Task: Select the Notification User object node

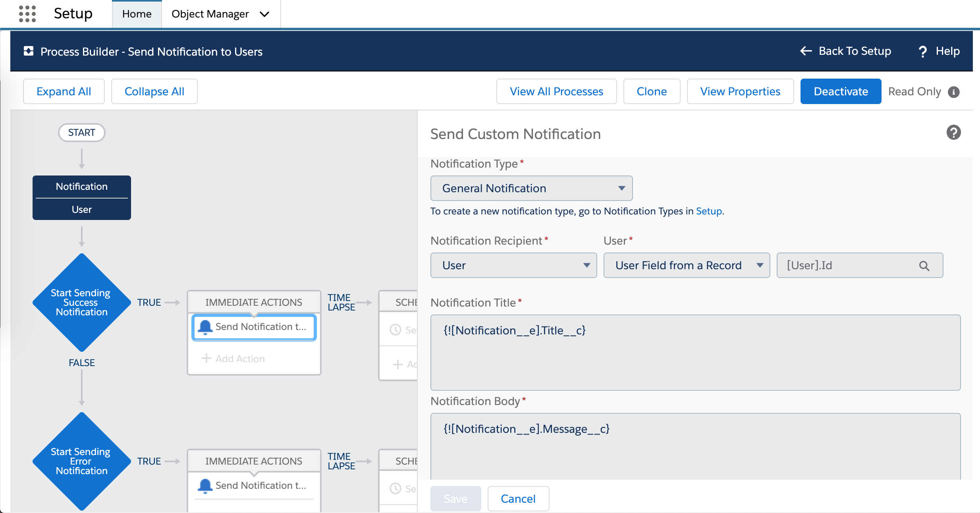Action: point(82,198)
